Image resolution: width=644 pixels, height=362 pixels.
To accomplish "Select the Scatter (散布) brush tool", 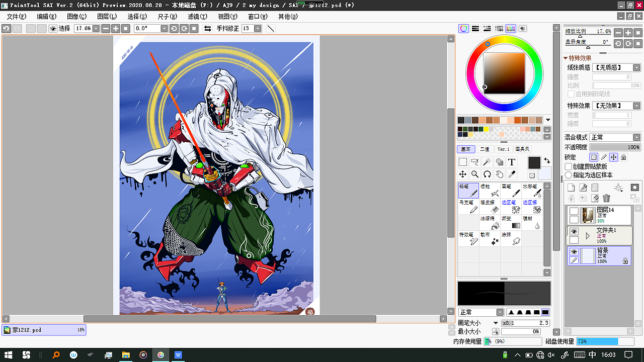I will pos(490,239).
